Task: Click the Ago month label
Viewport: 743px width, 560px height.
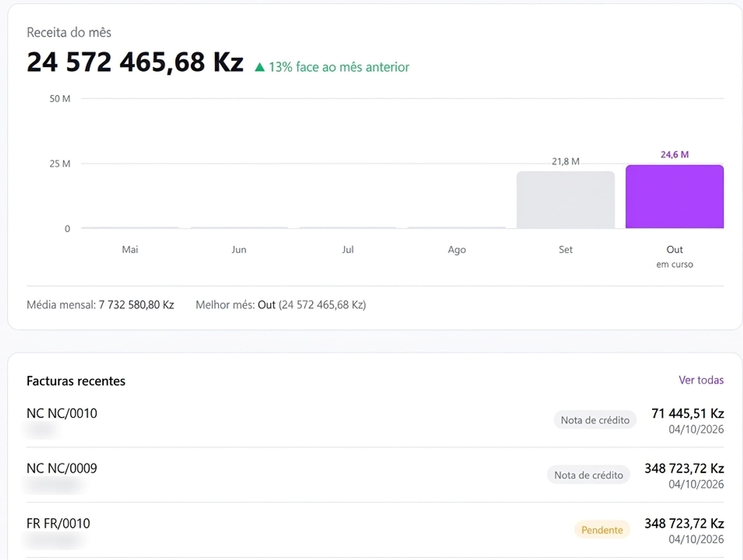Action: pyautogui.click(x=457, y=249)
